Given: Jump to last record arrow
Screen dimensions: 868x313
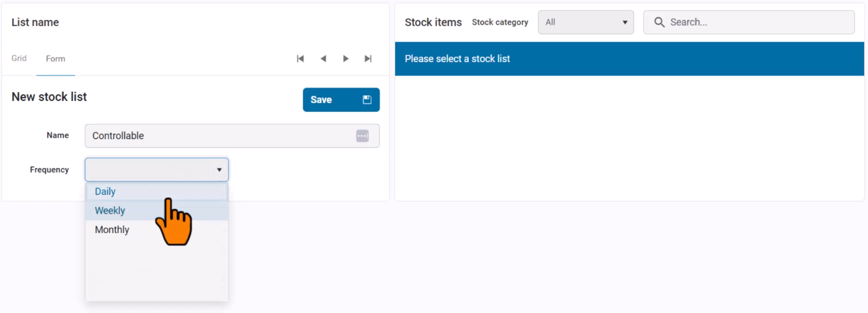Looking at the screenshot, I should (368, 59).
